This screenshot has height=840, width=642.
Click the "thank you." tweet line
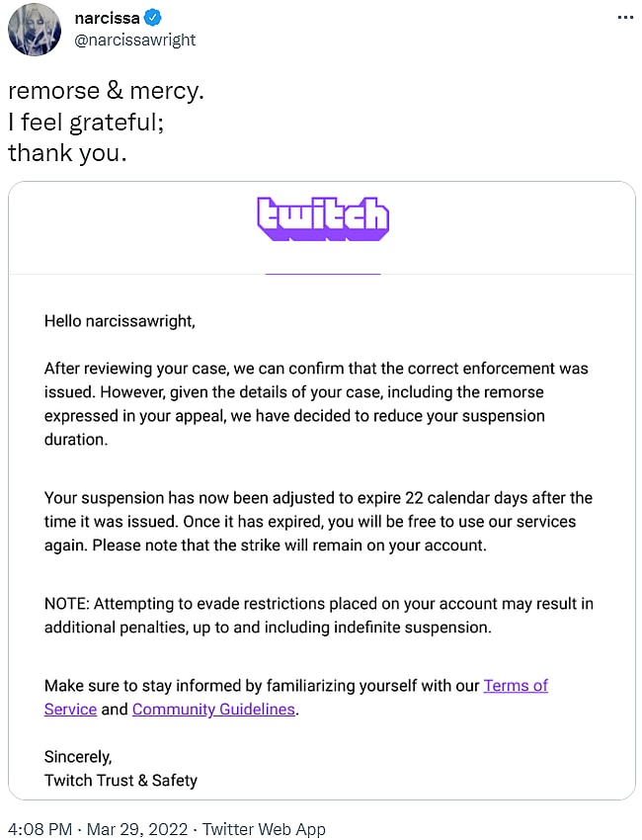[67, 154]
